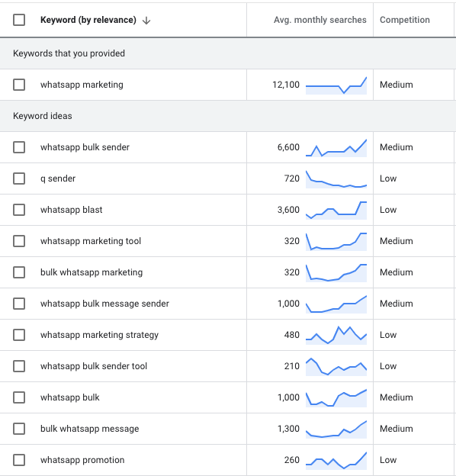Sort by Avg. monthly searches column
This screenshot has height=476, width=456.
point(320,20)
